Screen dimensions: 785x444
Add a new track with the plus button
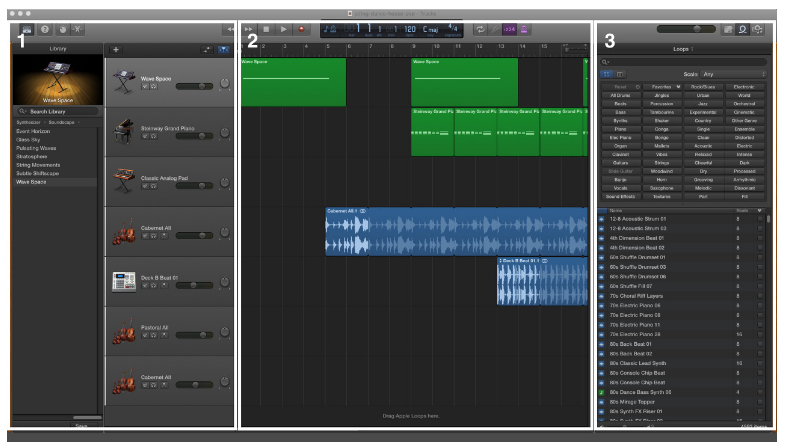[116, 50]
